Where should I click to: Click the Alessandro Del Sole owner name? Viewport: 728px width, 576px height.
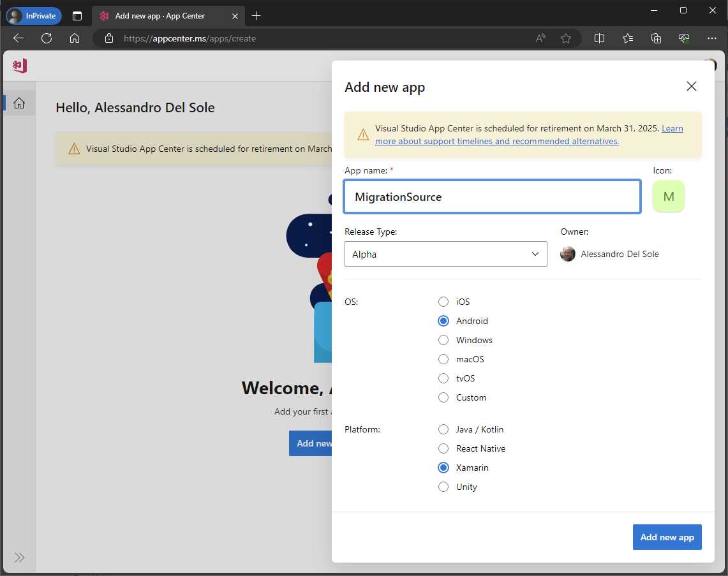pos(620,254)
